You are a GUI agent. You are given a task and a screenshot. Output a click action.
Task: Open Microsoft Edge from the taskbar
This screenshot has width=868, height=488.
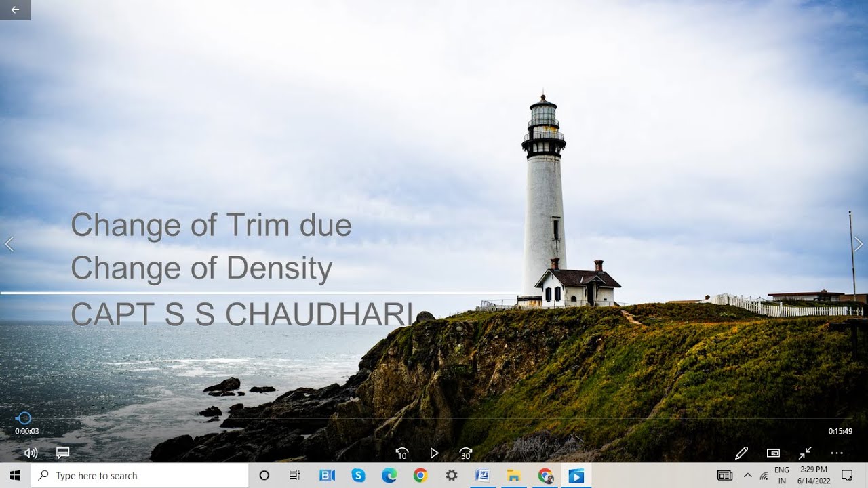click(x=389, y=475)
